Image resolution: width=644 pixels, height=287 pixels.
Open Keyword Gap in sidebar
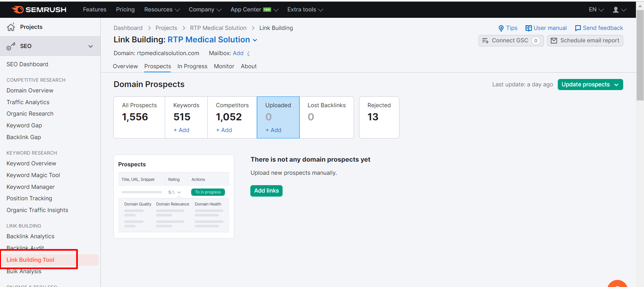coord(24,126)
